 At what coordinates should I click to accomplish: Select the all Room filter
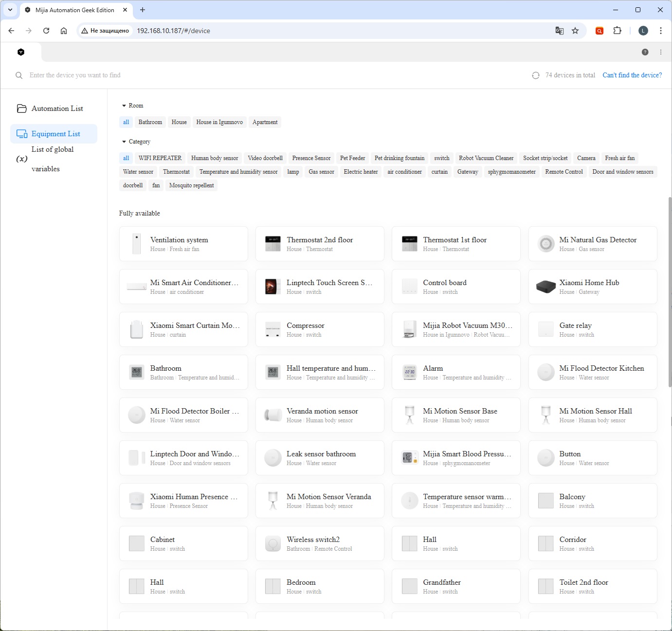point(126,122)
